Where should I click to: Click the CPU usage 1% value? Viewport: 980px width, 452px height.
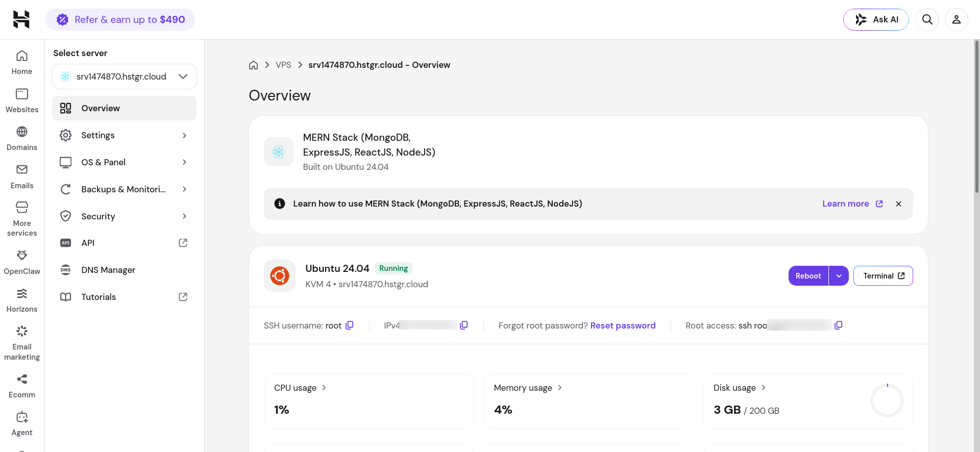[282, 410]
